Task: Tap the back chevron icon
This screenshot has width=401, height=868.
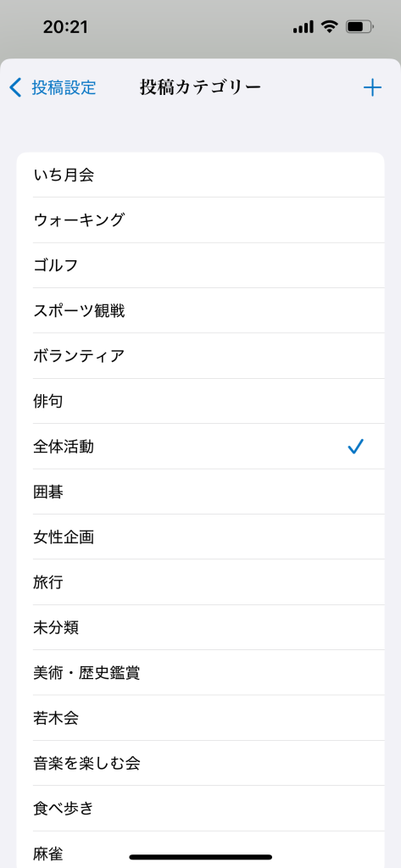Action: coord(16,87)
